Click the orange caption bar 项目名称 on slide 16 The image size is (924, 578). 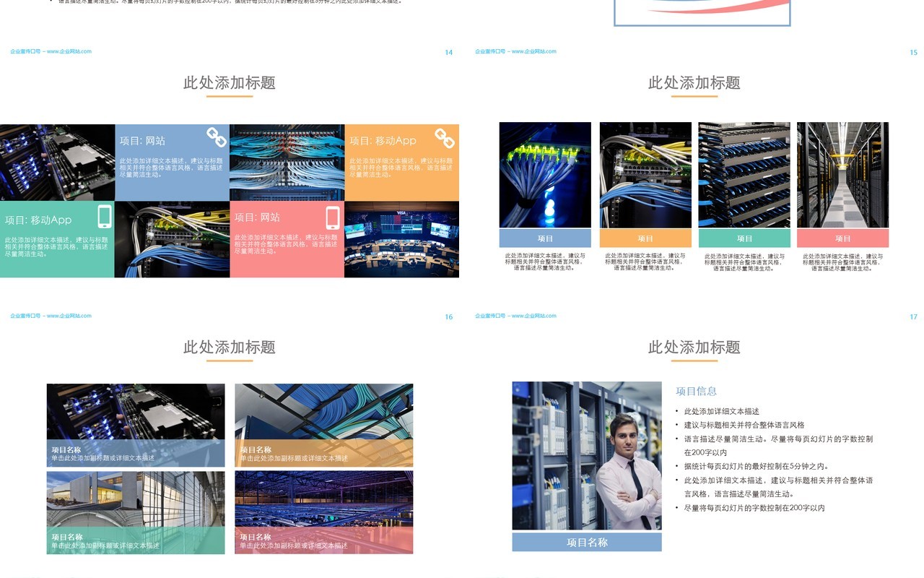pyautogui.click(x=324, y=453)
